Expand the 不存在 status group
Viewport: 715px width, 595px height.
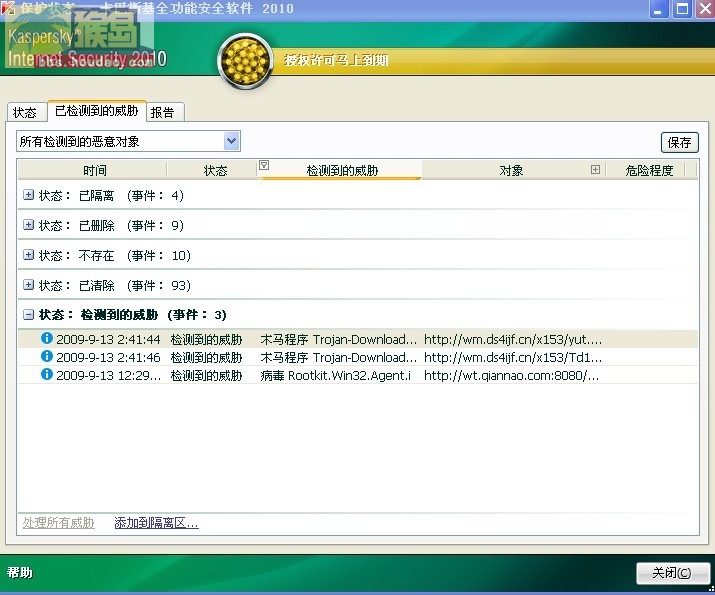click(28, 255)
